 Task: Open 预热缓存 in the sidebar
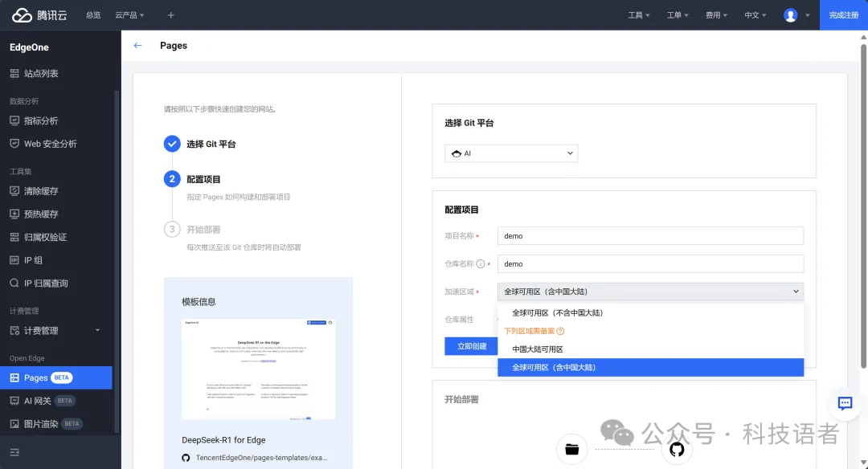click(41, 214)
